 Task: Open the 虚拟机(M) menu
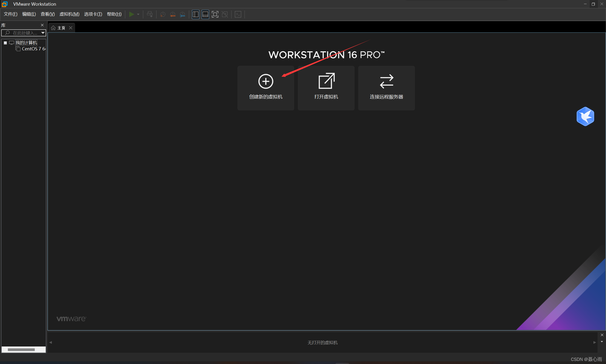[69, 14]
